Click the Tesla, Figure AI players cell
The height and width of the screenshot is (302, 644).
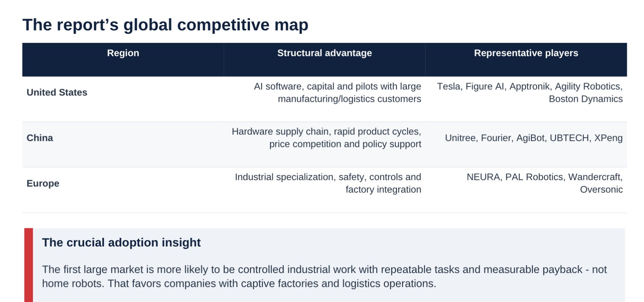coord(526,99)
